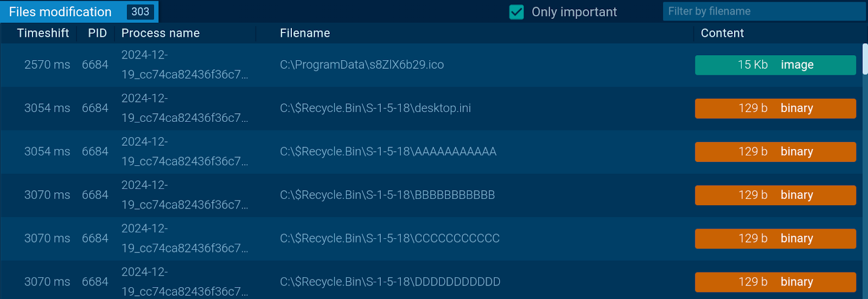Open the Files modification tab
Screen dimensions: 868x299
pyautogui.click(x=60, y=12)
